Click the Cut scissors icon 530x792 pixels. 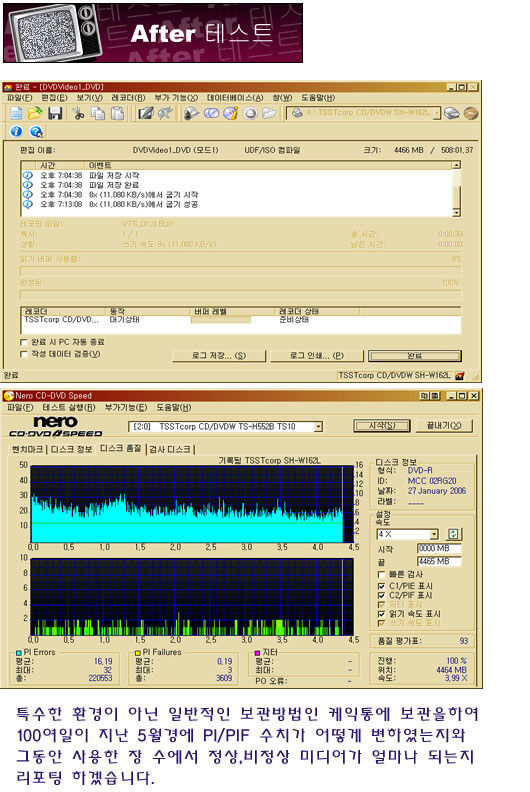[x=78, y=113]
